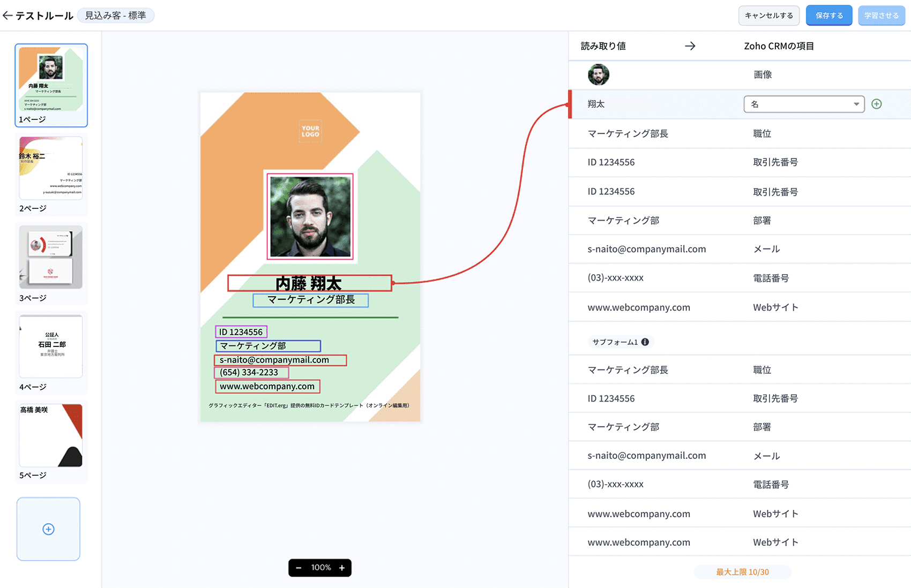Click the 見込み客 - 標準 tag
The width and height of the screenshot is (911, 588).
click(x=116, y=16)
